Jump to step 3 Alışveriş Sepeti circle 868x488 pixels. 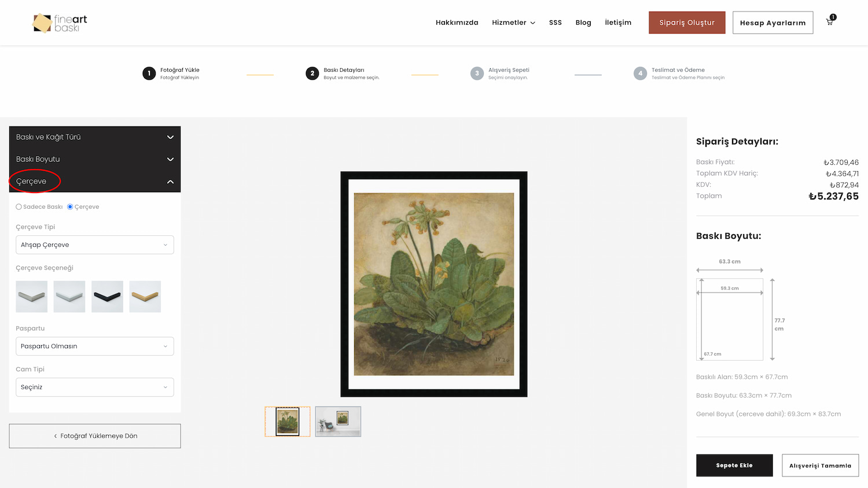point(477,73)
